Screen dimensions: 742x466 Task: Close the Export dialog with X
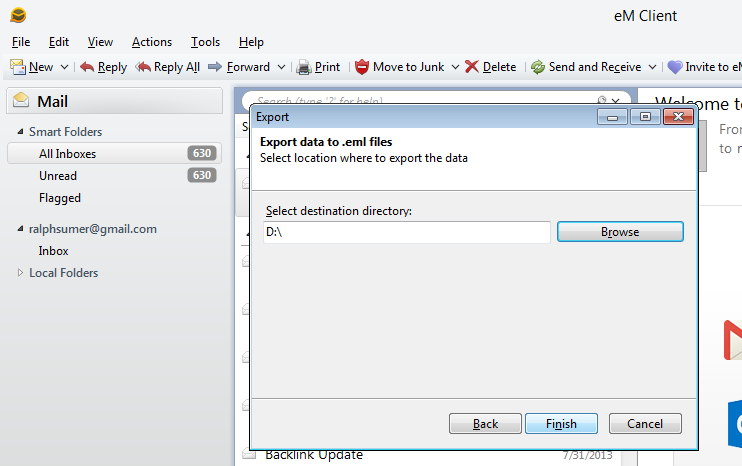coord(678,117)
